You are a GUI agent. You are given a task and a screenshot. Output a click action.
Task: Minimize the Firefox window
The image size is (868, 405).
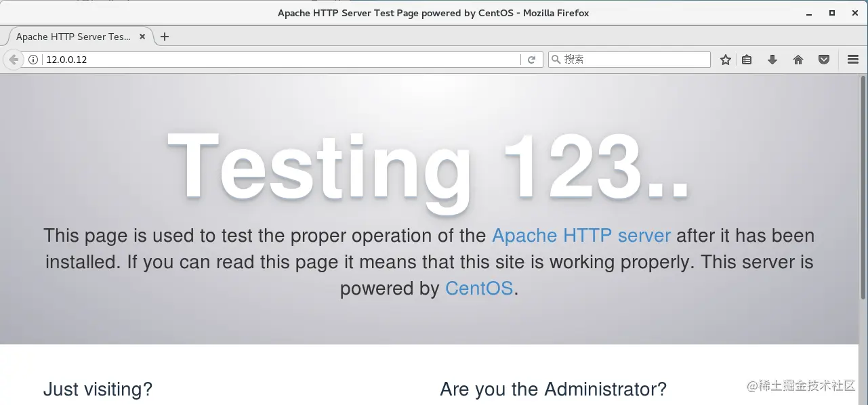(x=809, y=13)
